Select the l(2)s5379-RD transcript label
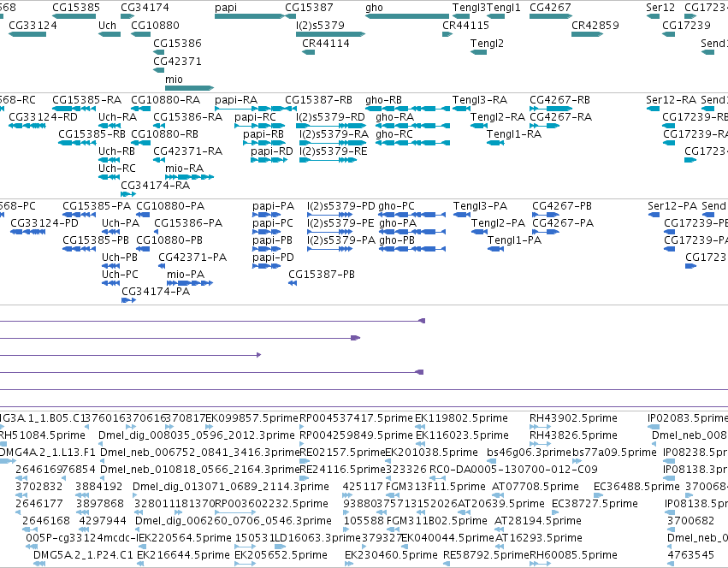 [330, 117]
